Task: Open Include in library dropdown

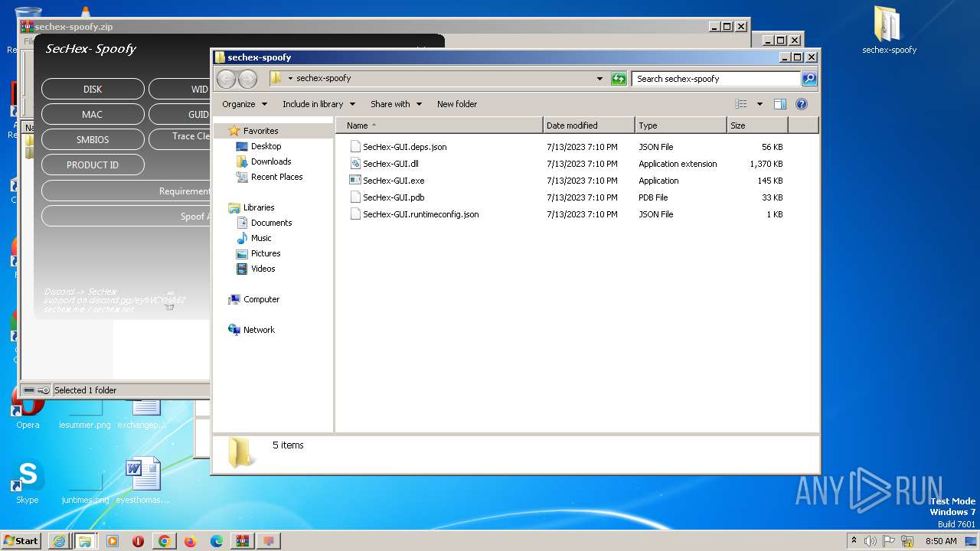Action: click(318, 104)
